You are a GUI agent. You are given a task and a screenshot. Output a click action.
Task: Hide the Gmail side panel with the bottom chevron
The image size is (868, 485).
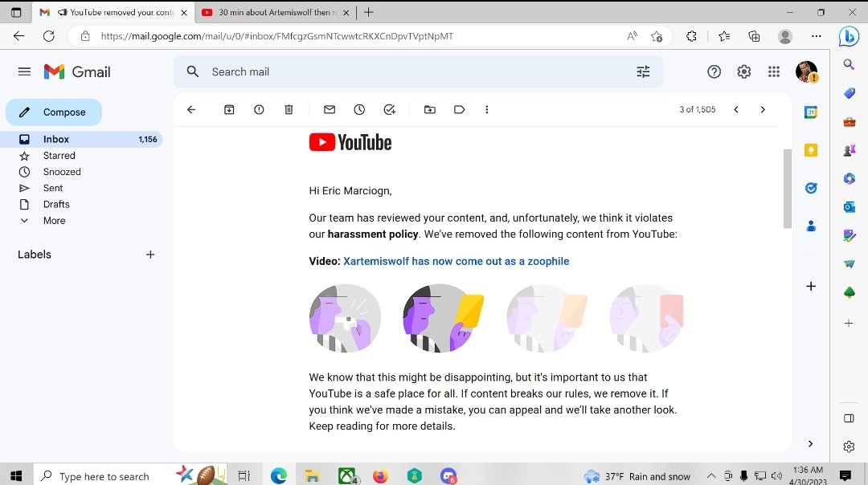pos(810,443)
